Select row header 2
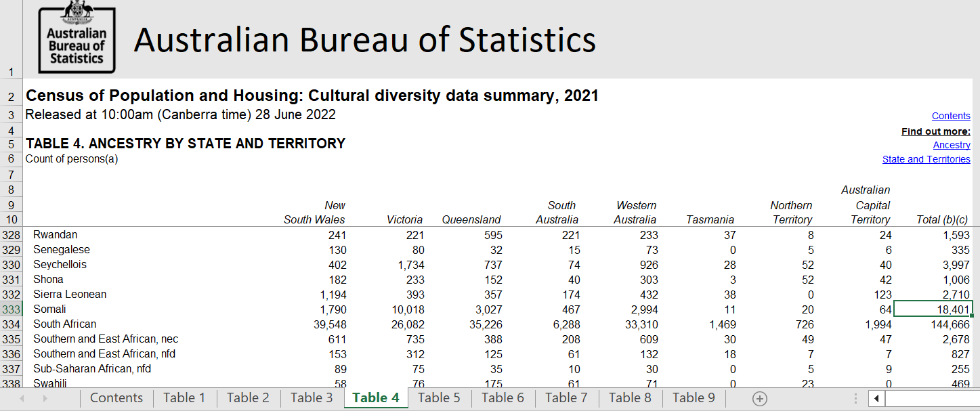 (x=12, y=96)
